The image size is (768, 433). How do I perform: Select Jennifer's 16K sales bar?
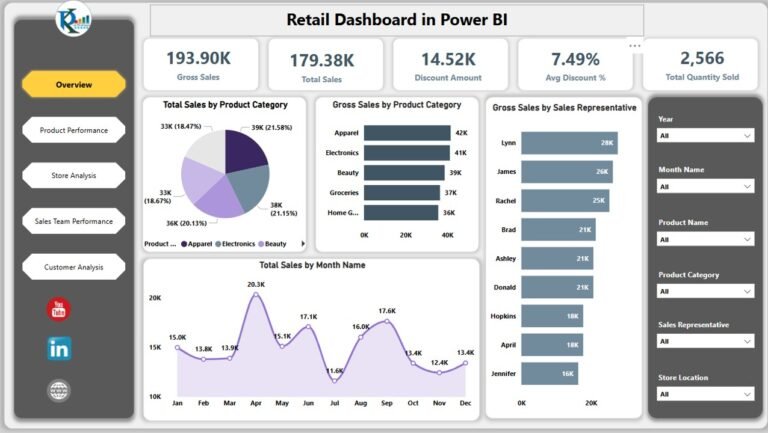[x=550, y=374]
